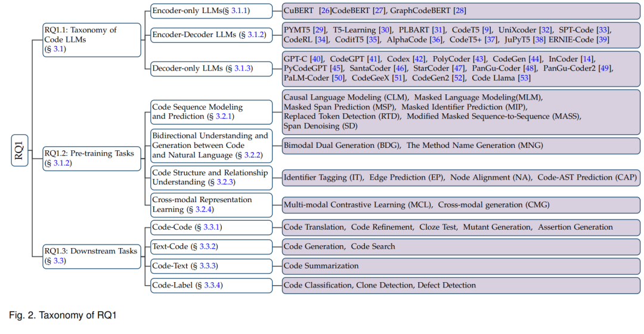
Task: Open citation 27 after CodeBERT
Action: click(379, 11)
